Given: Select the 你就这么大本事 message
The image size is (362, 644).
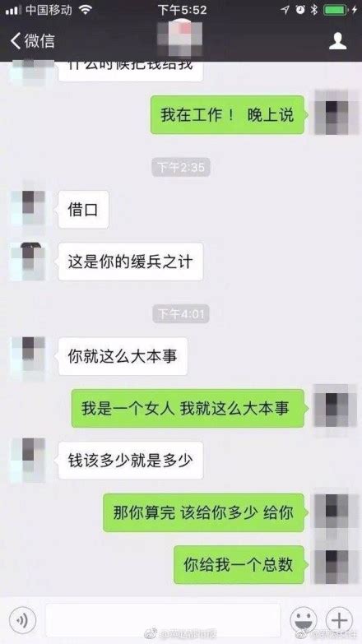Looking at the screenshot, I should pos(123,356).
